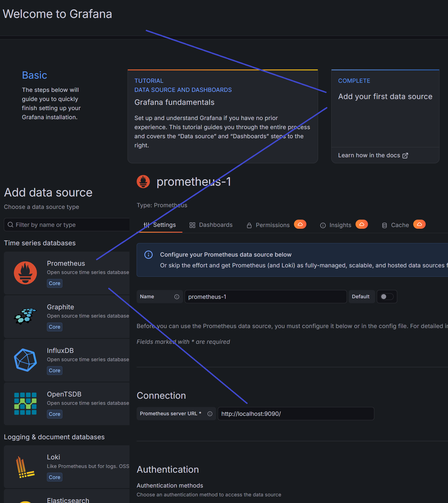Click the info icon beside Prometheus server URL

coord(210,414)
